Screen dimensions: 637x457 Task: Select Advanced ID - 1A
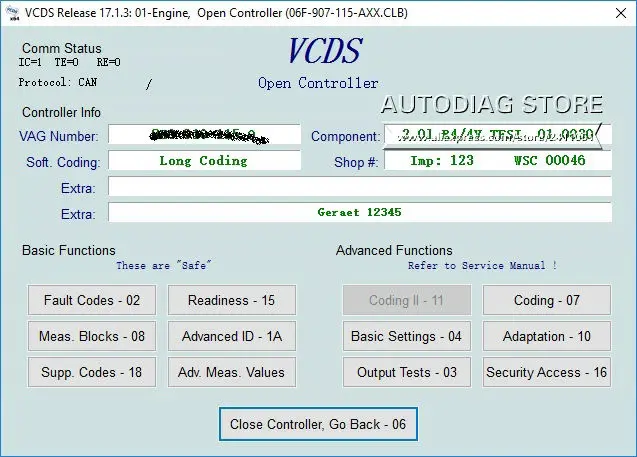pyautogui.click(x=232, y=336)
